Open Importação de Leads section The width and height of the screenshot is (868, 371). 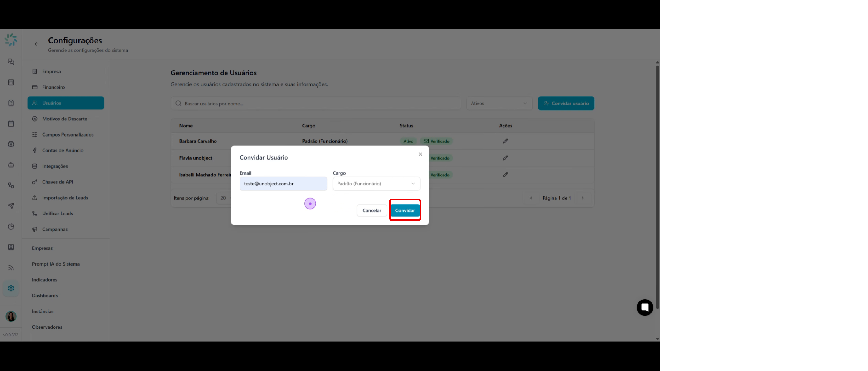[x=66, y=198]
